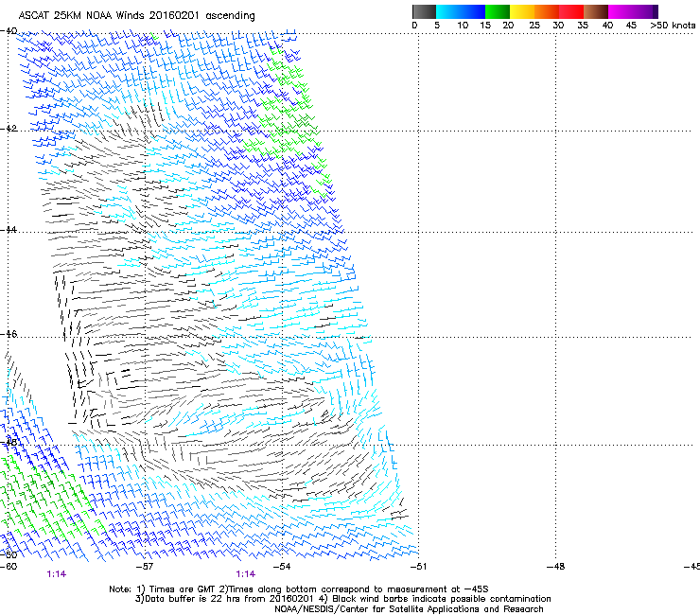The height and width of the screenshot is (615, 700).
Task: Click the longitude label -60
Action: [x=9, y=567]
